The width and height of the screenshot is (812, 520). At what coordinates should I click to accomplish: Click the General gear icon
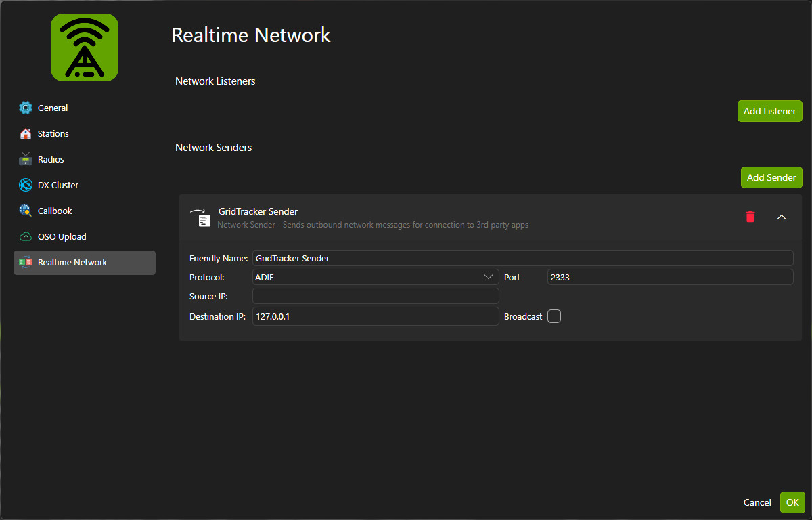(26, 108)
